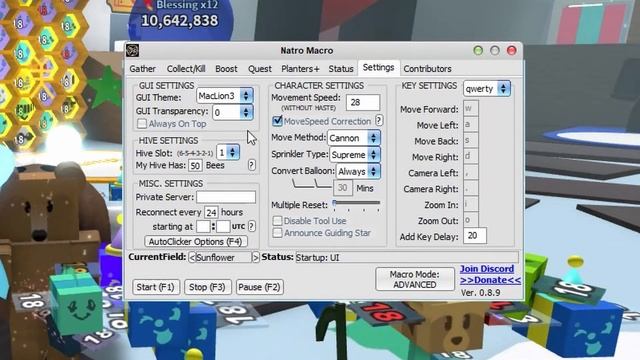This screenshot has height=360, width=640.
Task: Click the Add Key Delay field
Action: pyautogui.click(x=475, y=236)
